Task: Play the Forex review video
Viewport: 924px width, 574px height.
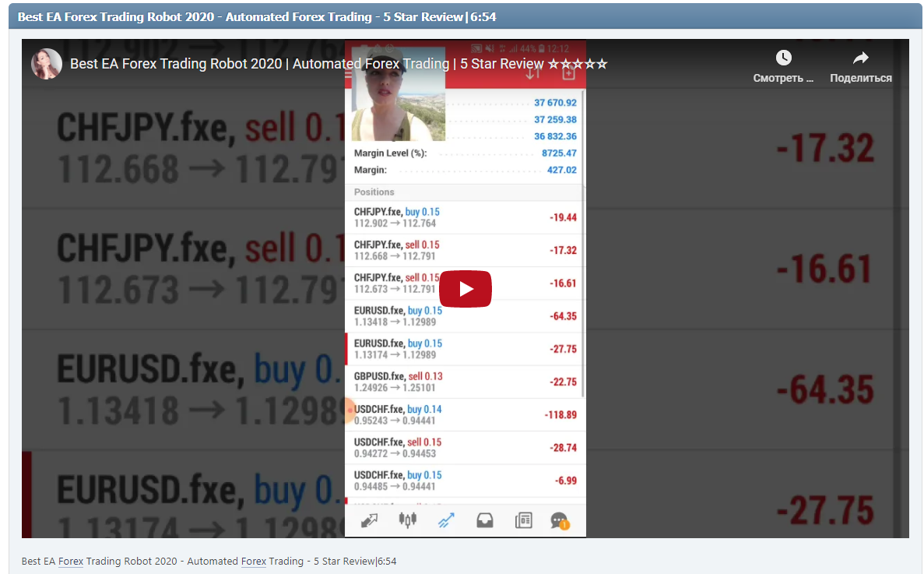Action: pyautogui.click(x=465, y=288)
